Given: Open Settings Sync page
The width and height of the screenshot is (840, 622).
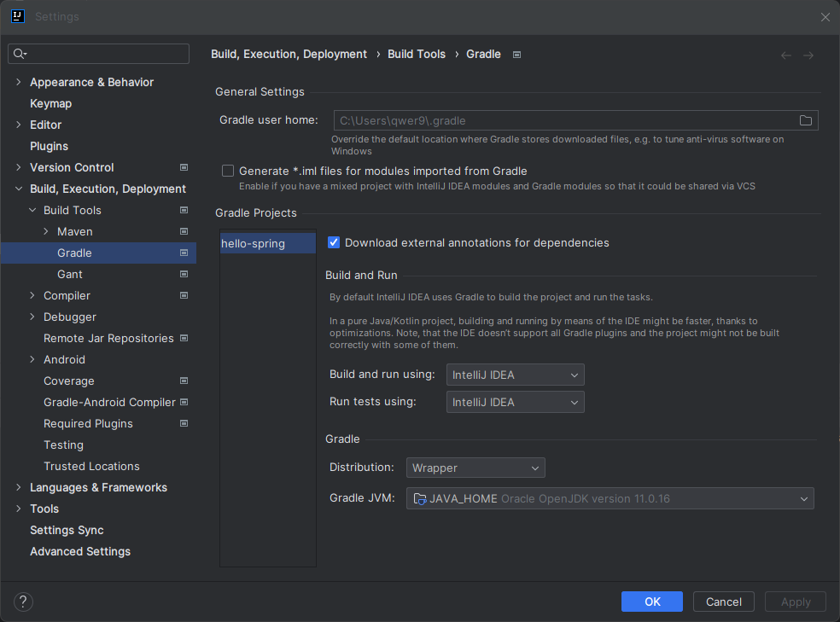Looking at the screenshot, I should [67, 530].
